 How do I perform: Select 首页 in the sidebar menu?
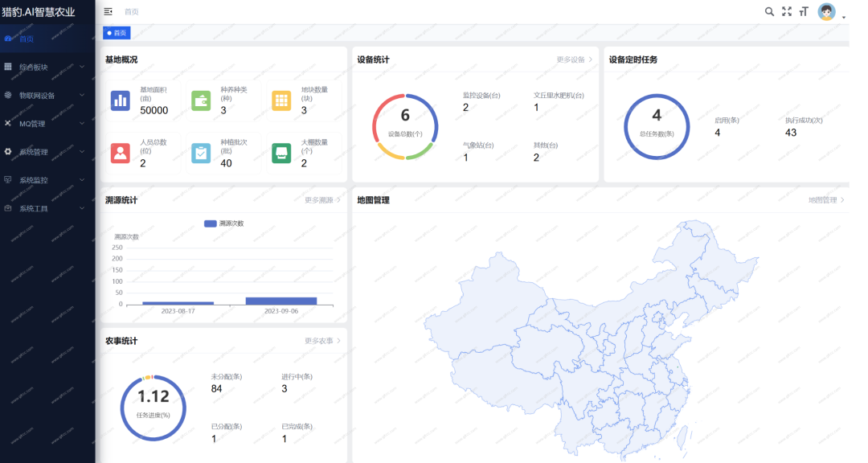[x=47, y=39]
